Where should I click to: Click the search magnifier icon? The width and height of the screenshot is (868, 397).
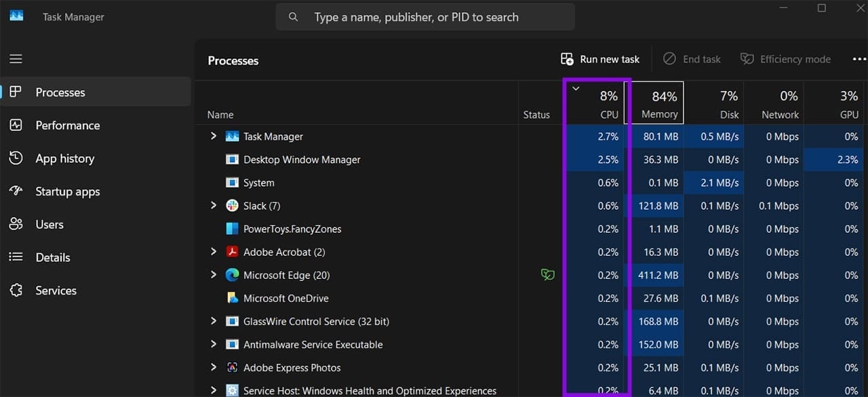pos(293,17)
